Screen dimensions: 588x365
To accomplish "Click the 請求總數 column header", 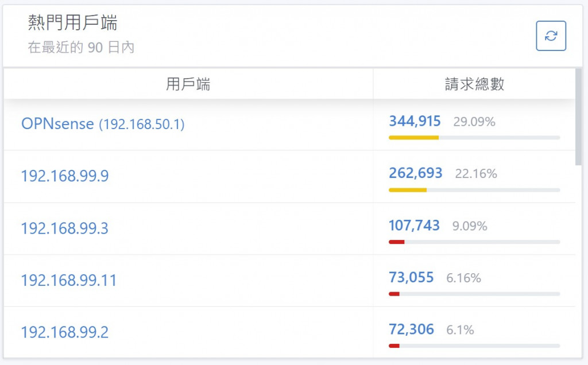I will [474, 84].
